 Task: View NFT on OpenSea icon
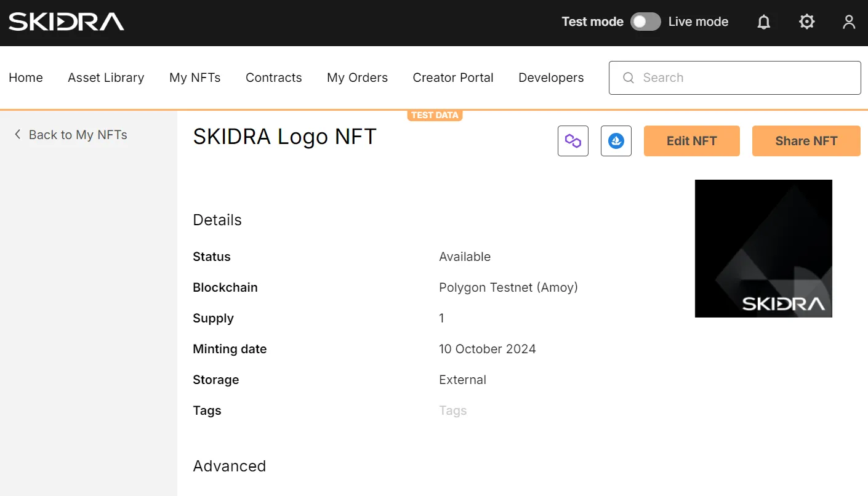point(616,141)
